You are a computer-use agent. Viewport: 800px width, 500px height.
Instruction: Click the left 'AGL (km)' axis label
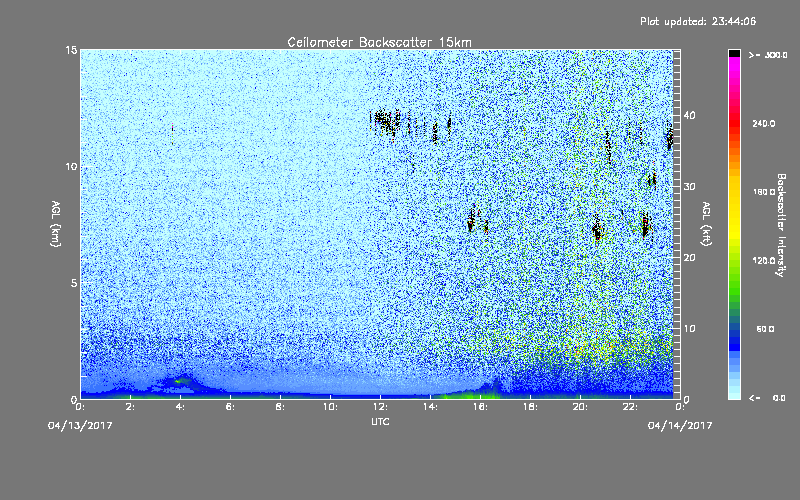coord(56,223)
